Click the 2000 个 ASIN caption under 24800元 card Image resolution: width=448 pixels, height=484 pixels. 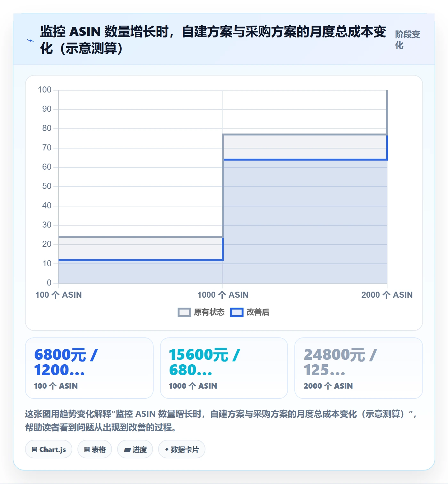(x=328, y=386)
